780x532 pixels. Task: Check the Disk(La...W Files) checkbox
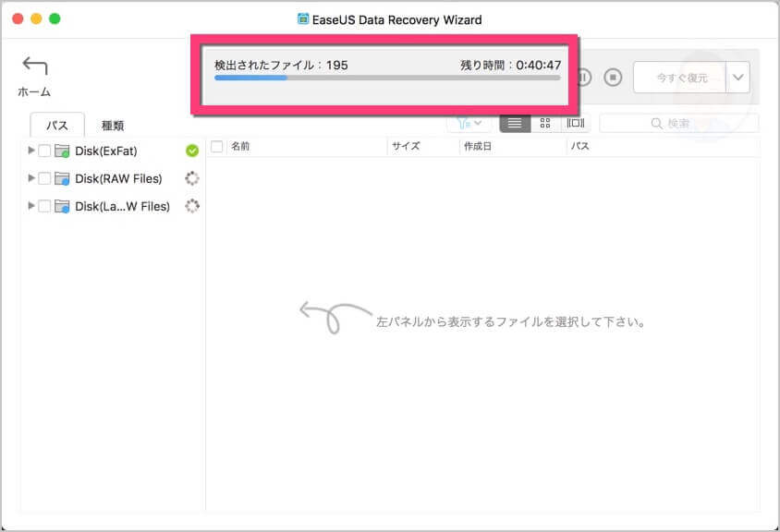pyautogui.click(x=44, y=206)
